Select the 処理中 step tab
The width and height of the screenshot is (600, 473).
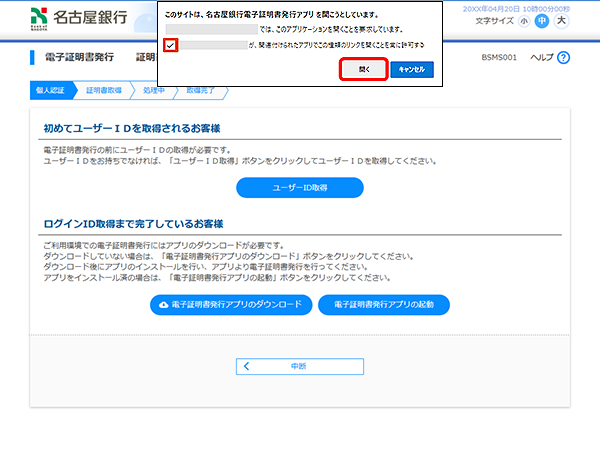point(153,90)
